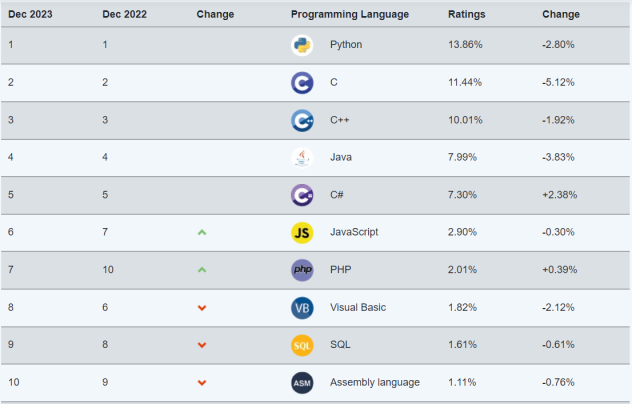The height and width of the screenshot is (404, 632).
Task: Click the Java coffee cup icon
Action: (x=302, y=157)
